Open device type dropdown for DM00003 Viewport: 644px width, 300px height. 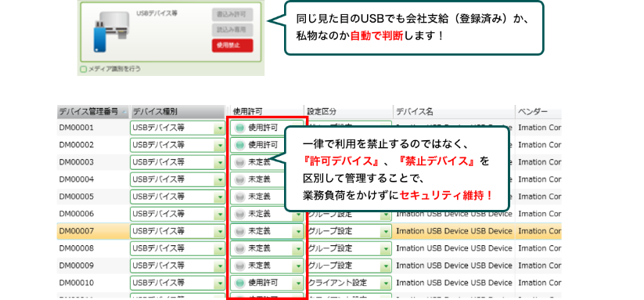(220, 162)
